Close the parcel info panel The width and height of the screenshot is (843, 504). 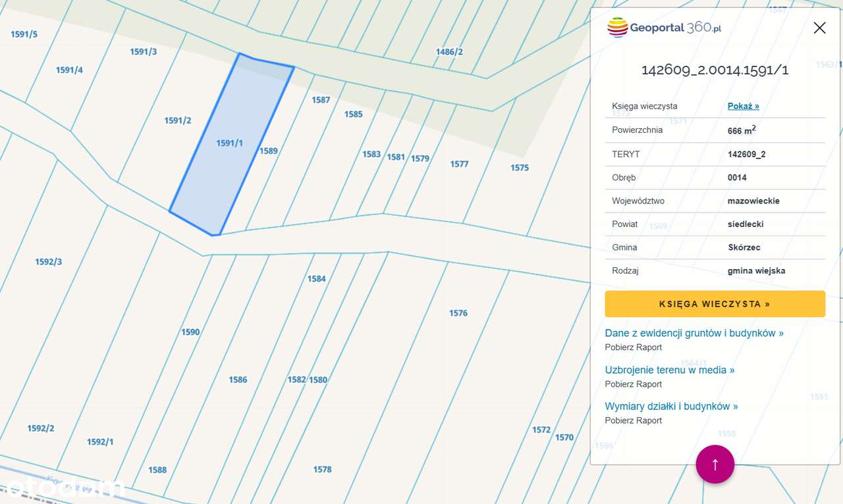tap(819, 28)
